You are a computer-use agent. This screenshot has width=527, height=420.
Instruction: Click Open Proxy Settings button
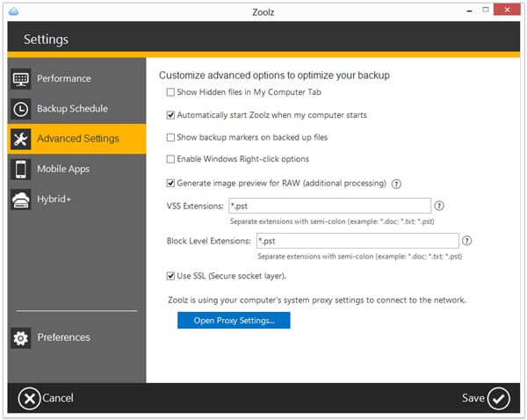pos(234,321)
